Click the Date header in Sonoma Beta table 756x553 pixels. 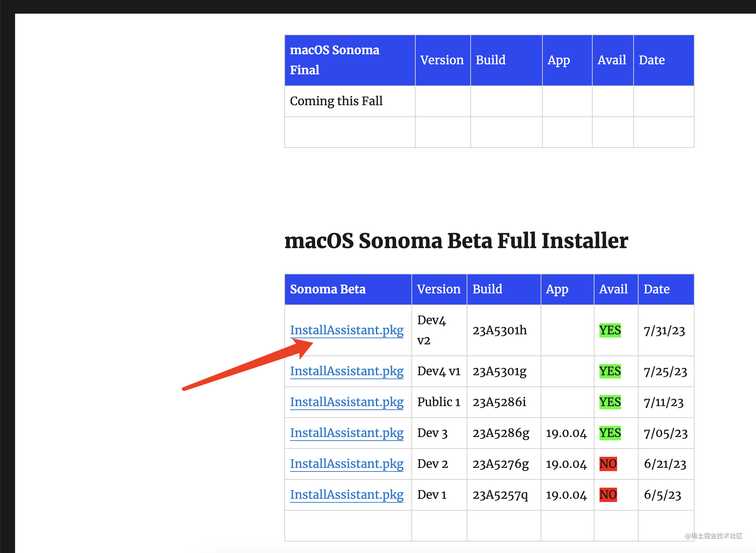point(656,289)
